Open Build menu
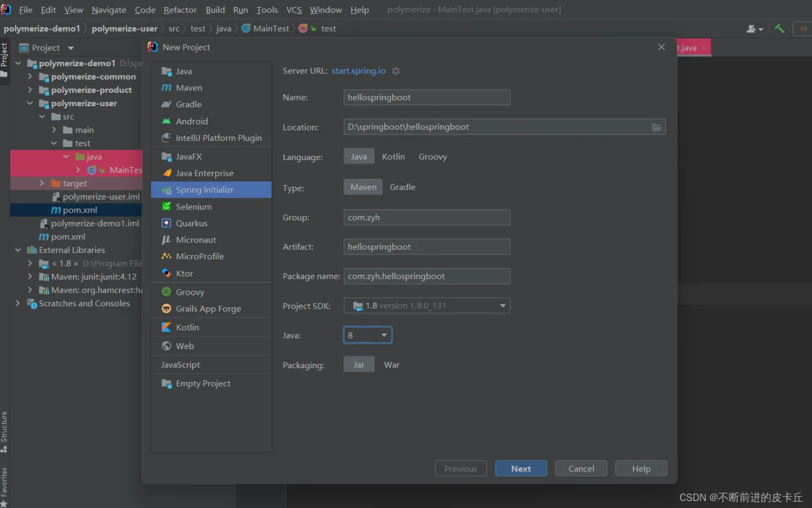The width and height of the screenshot is (812, 508). (x=215, y=10)
